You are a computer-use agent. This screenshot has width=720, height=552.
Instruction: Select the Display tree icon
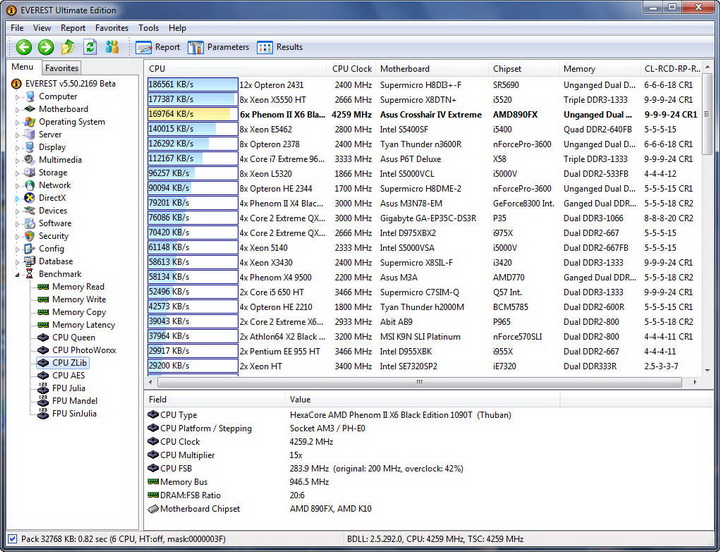click(30, 147)
